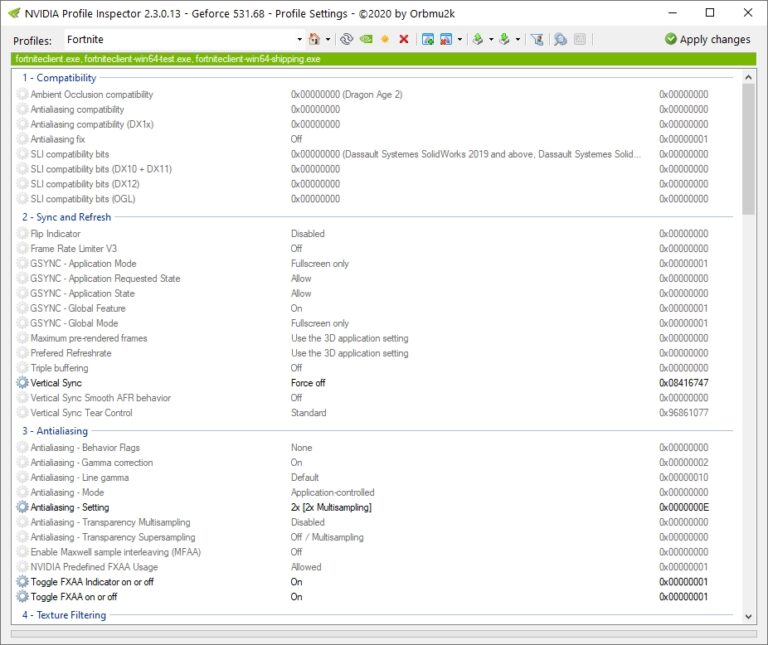The width and height of the screenshot is (768, 645).
Task: Click the gear icon beside Toggle FXAA on or off
Action: pos(23,597)
